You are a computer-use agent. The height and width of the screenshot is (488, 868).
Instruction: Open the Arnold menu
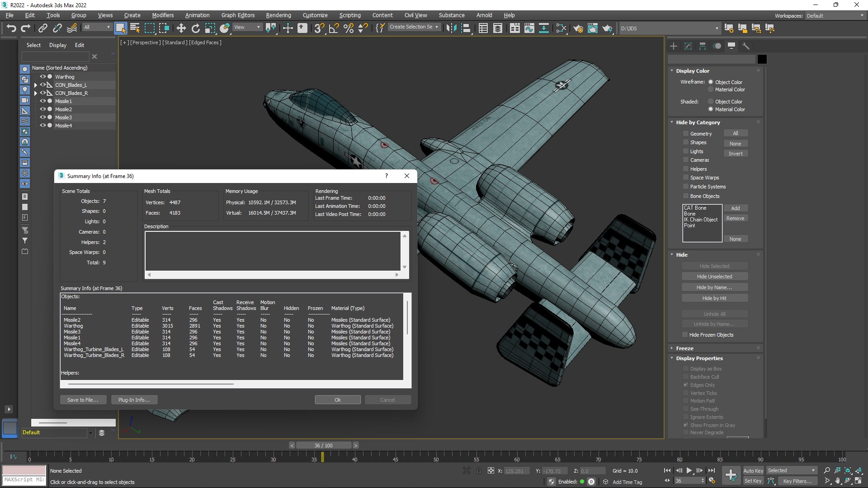click(x=484, y=15)
